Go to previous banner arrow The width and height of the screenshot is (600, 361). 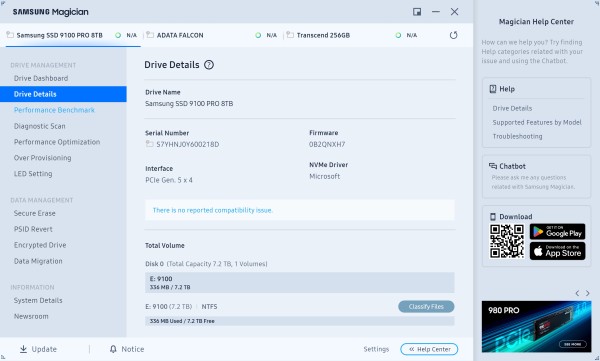click(x=577, y=293)
